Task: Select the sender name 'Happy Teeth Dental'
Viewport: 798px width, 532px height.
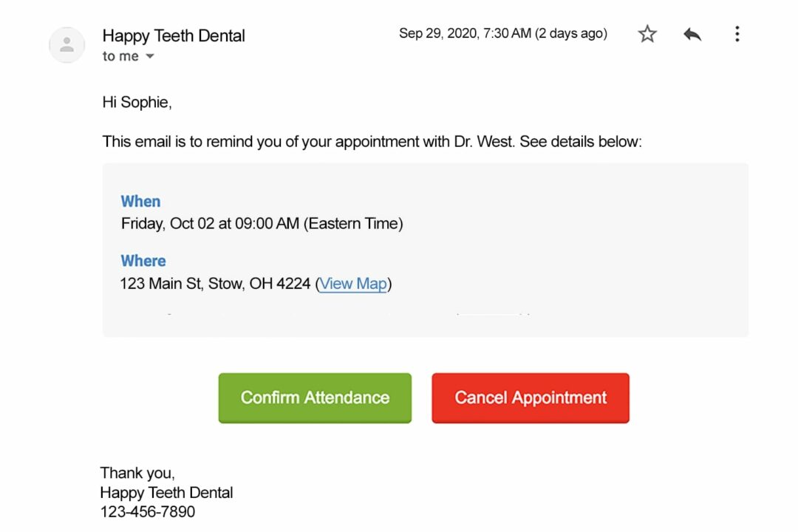Action: 174,35
